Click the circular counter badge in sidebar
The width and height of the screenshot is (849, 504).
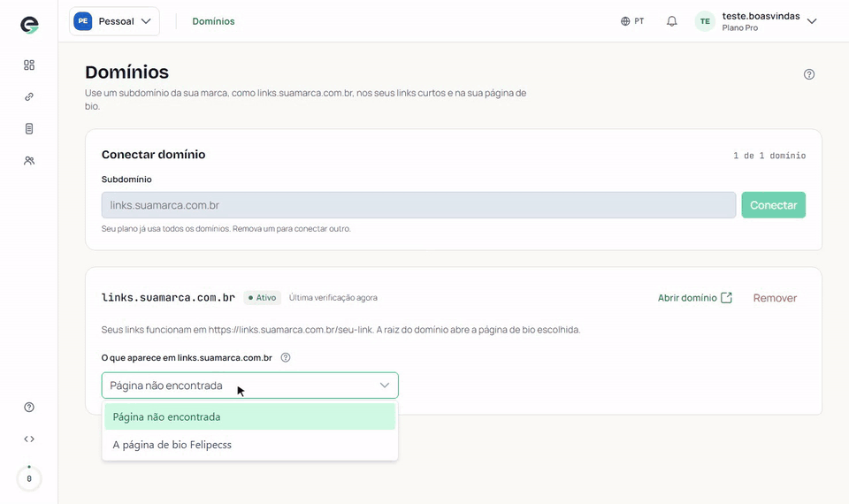[x=29, y=478]
